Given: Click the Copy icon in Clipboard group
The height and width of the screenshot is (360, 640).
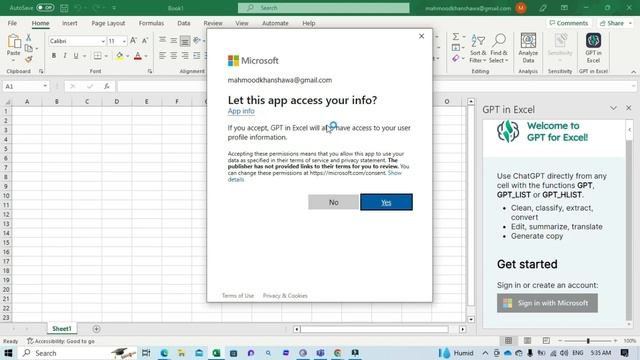Looking at the screenshot, I should pos(29,49).
